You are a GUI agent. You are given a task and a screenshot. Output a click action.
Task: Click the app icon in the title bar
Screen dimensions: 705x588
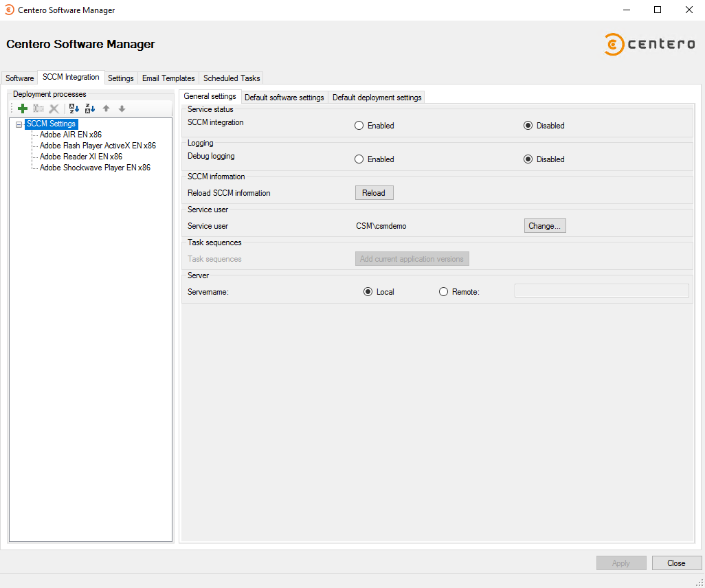point(9,10)
